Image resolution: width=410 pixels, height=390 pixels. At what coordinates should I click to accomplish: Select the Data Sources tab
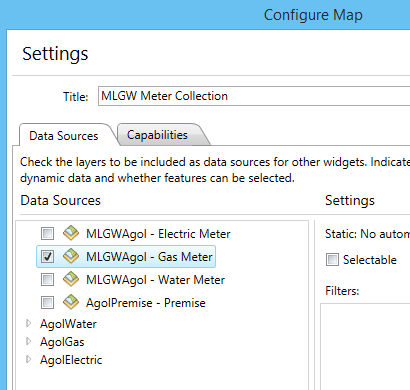point(64,136)
